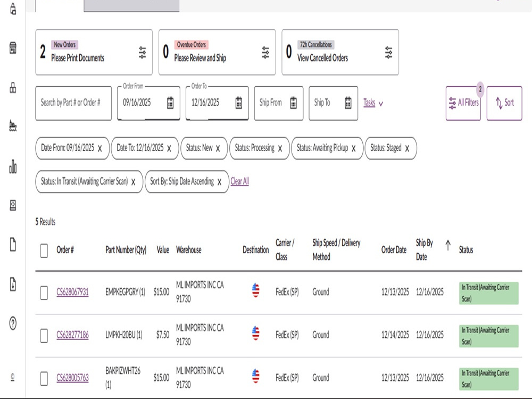Image resolution: width=532 pixels, height=399 pixels.
Task: Select the active white tab at top
Action: pyautogui.click(x=60, y=6)
